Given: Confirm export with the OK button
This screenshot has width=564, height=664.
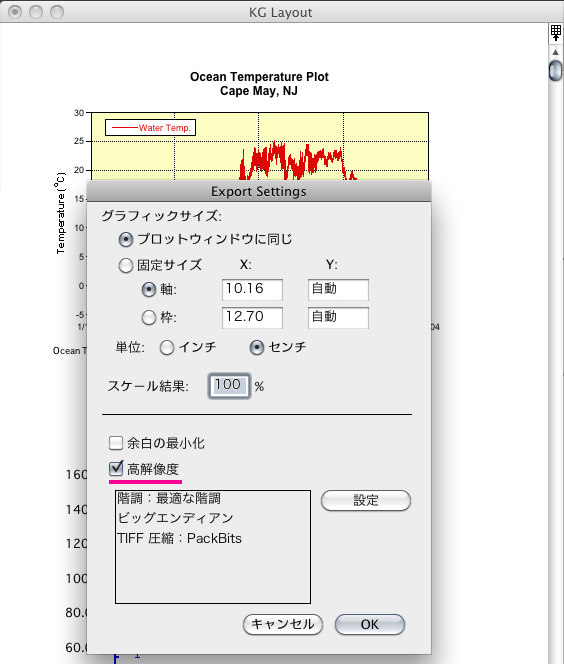Looking at the screenshot, I should click(x=370, y=624).
